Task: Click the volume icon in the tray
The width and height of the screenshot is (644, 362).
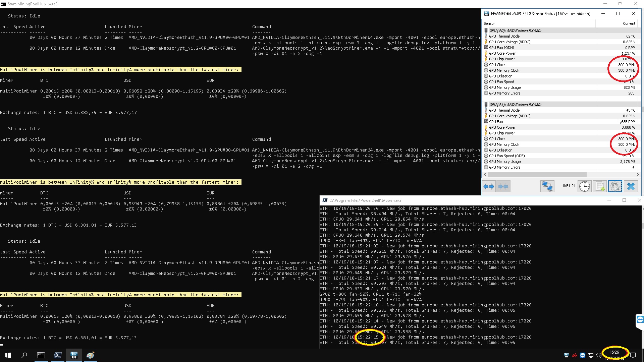Action: pos(599,355)
